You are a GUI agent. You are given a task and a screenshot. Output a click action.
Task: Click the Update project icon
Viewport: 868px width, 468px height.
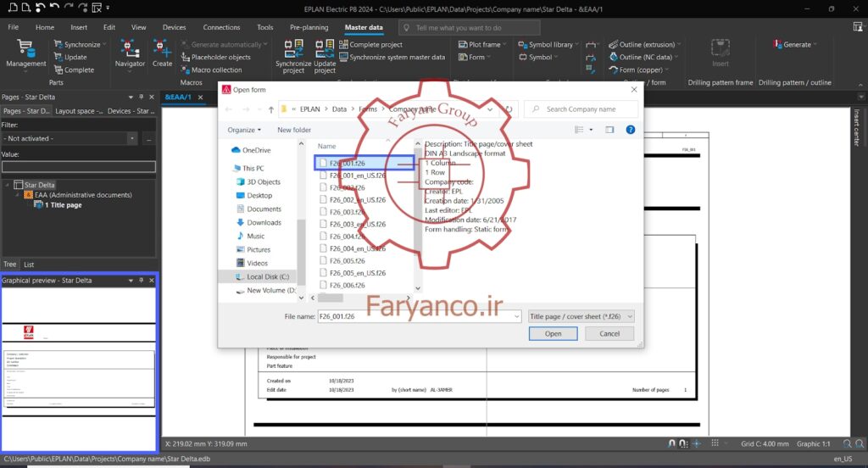(325, 48)
